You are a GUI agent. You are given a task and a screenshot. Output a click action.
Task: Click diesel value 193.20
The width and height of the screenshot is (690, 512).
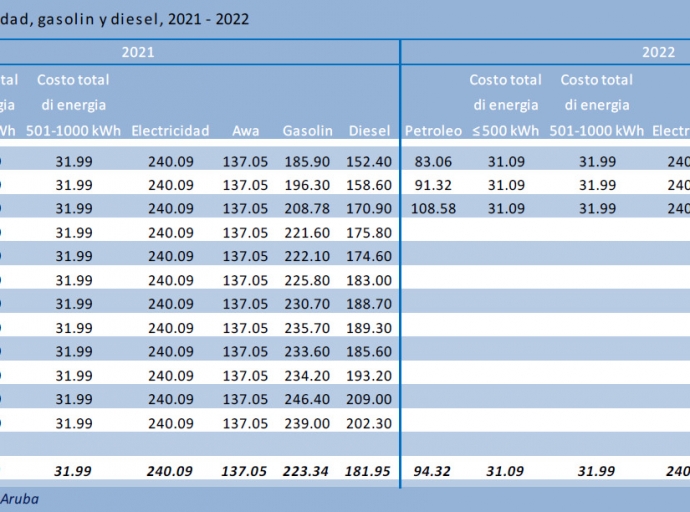[369, 376]
